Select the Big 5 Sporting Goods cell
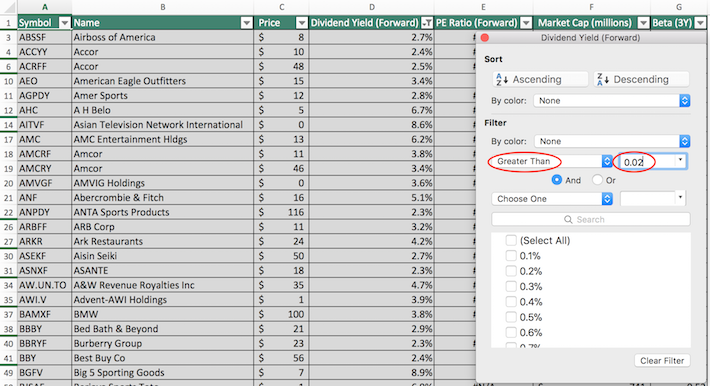Viewport: 710px width, 386px height. pyautogui.click(x=163, y=373)
